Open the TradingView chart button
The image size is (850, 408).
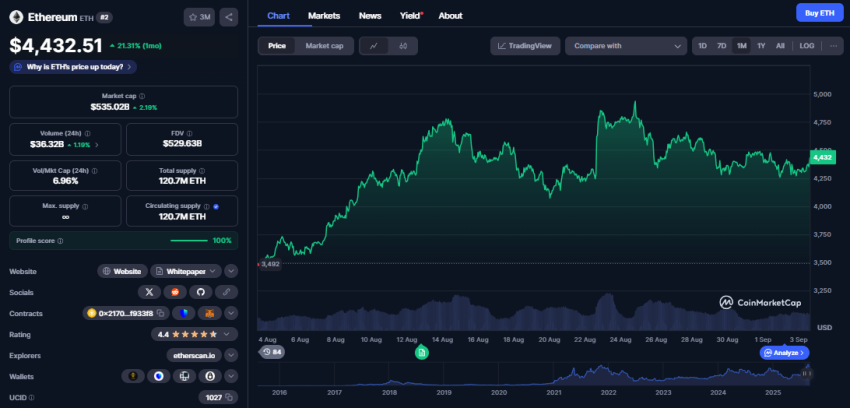pos(525,46)
